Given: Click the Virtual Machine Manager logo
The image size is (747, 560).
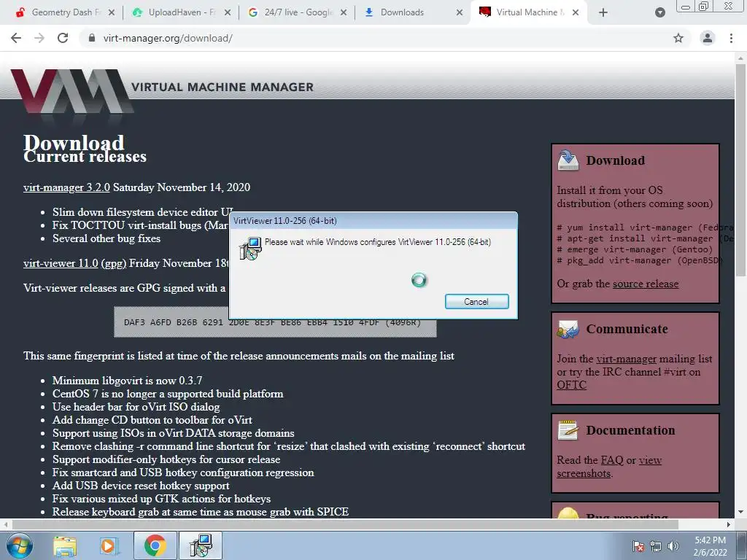Looking at the screenshot, I should (x=71, y=91).
